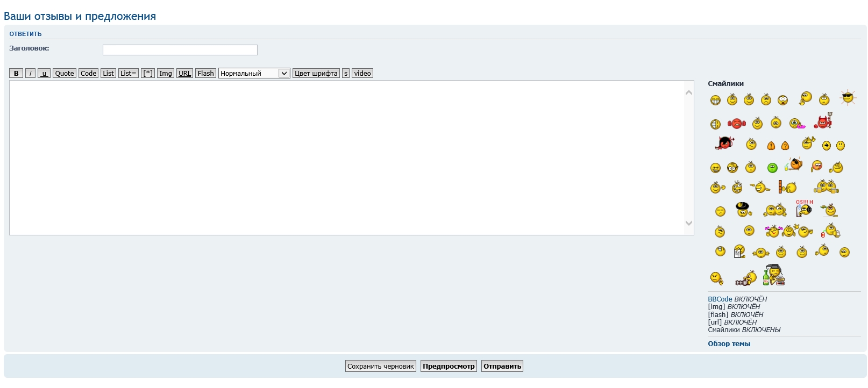The height and width of the screenshot is (388, 868).
Task: Toggle bold formatting with B button
Action: pyautogui.click(x=16, y=74)
